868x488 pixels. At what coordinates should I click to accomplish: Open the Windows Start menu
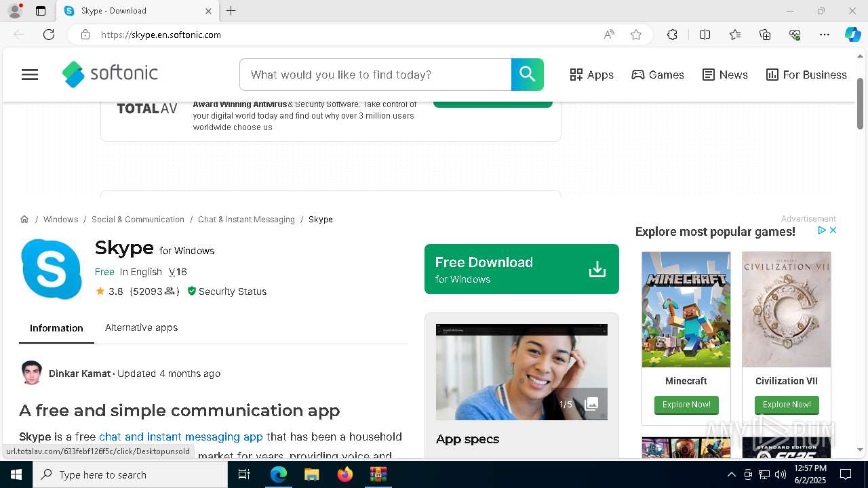16,474
